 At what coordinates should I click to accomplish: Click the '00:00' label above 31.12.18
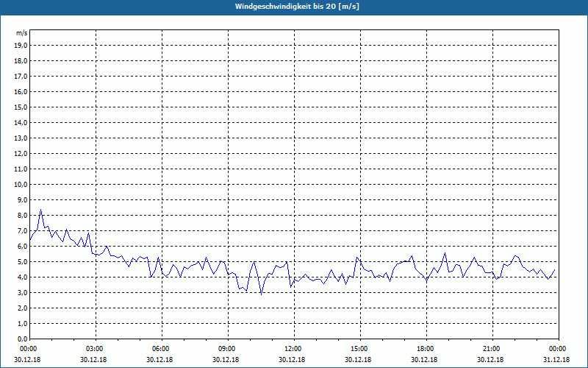[x=559, y=349]
